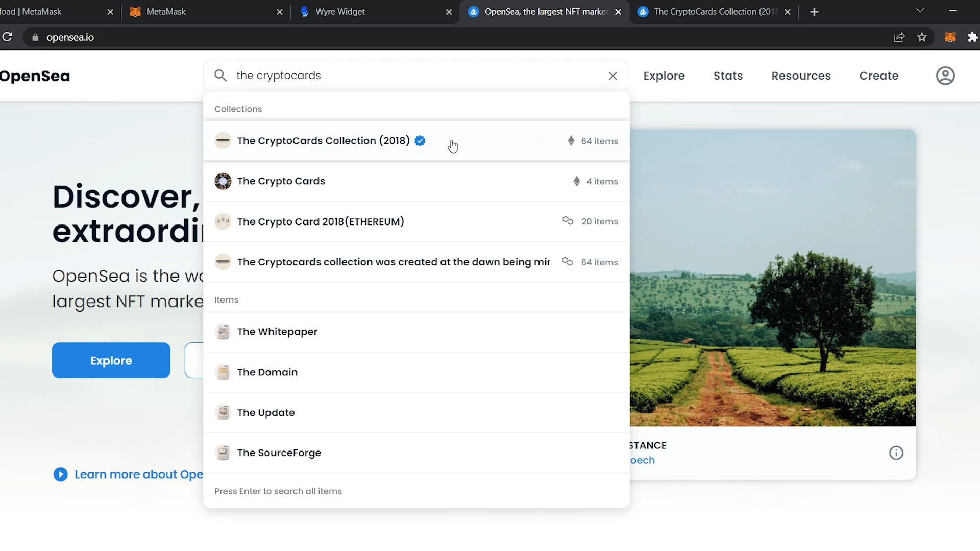This screenshot has height=551, width=980.
Task: Click the play icon beside Learn more
Action: click(60, 474)
